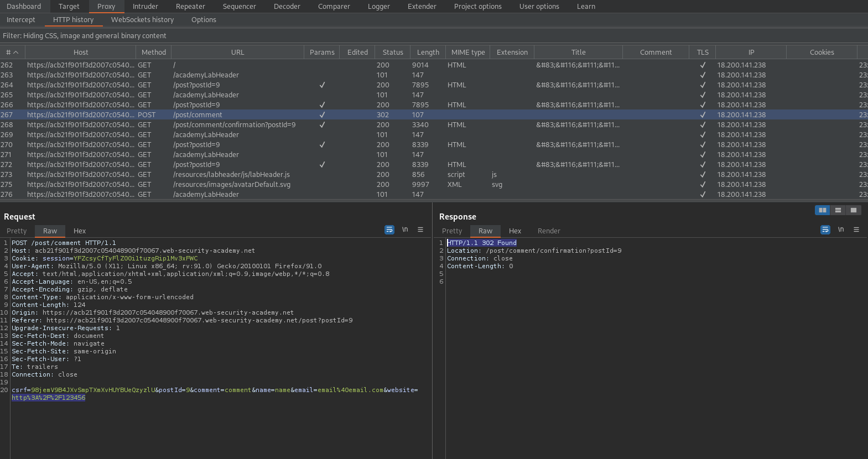Sort table by MIME type column

(x=468, y=53)
